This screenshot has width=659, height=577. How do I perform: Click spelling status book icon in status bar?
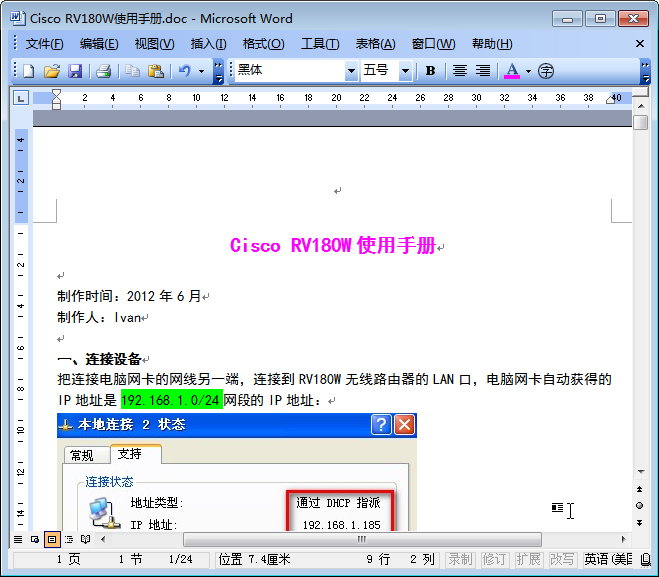coord(646,559)
